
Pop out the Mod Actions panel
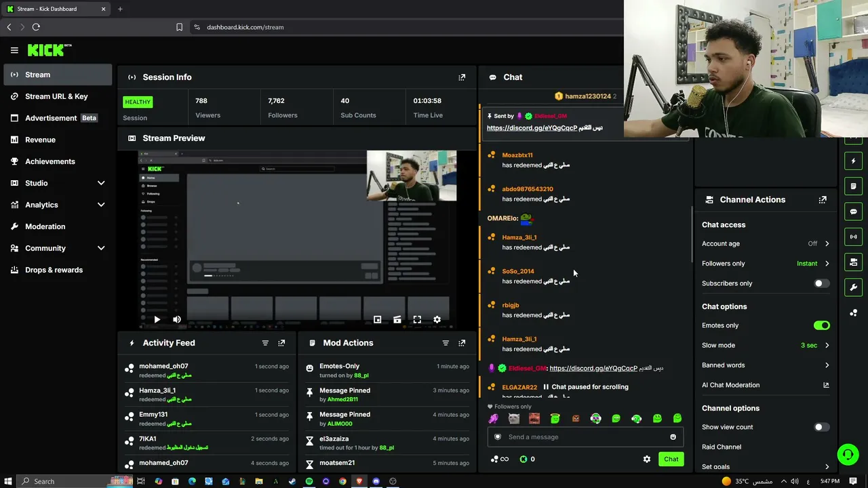click(x=462, y=343)
